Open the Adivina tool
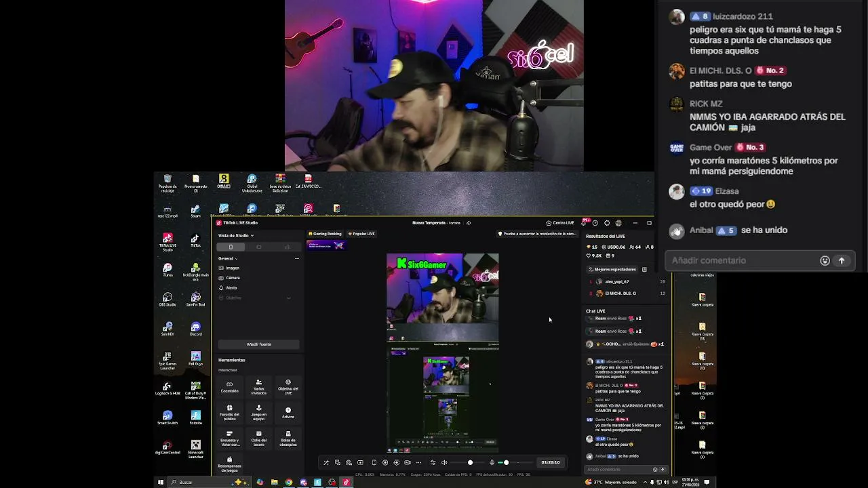This screenshot has height=488, width=868. coord(288,412)
